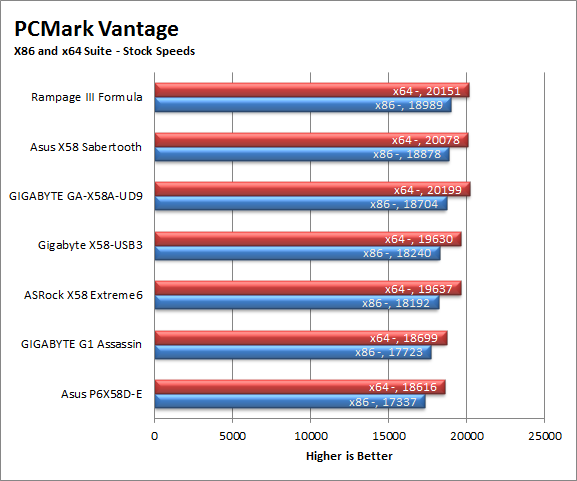The width and height of the screenshot is (577, 481).
Task: Select the Asus P6X58D-E label
Action: 102,394
